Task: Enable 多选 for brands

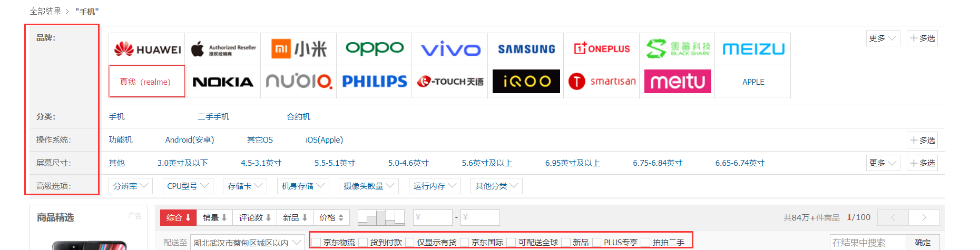Action: pos(922,38)
